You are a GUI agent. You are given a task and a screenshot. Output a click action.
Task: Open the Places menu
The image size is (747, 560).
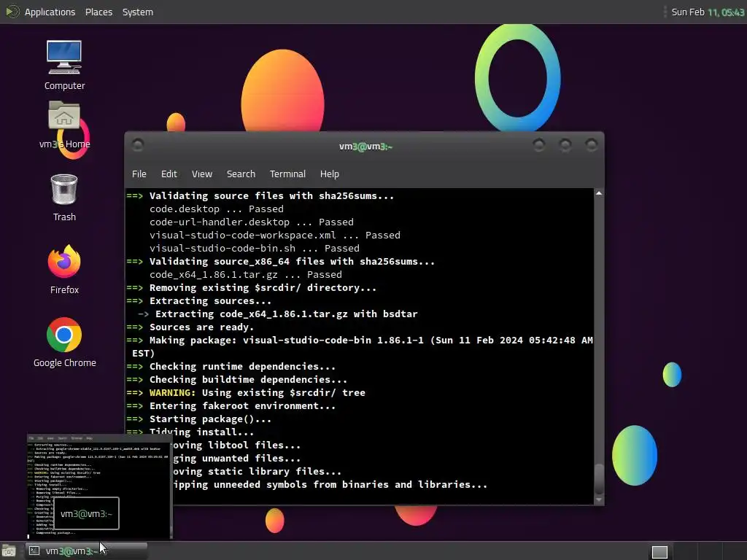click(98, 12)
